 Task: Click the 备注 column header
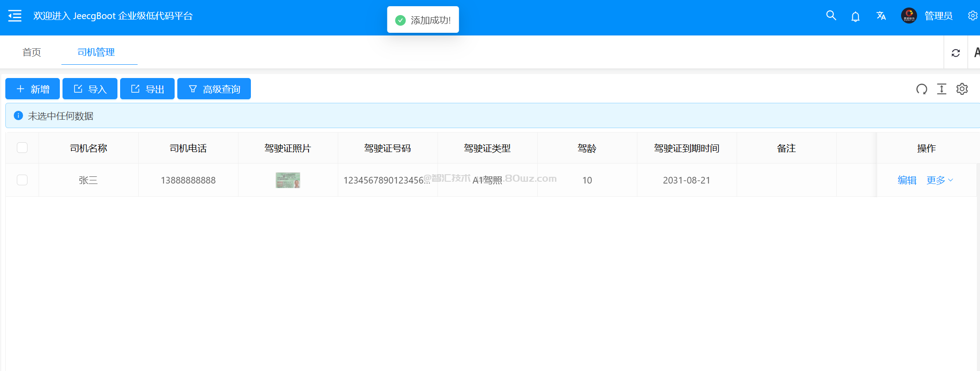[786, 148]
